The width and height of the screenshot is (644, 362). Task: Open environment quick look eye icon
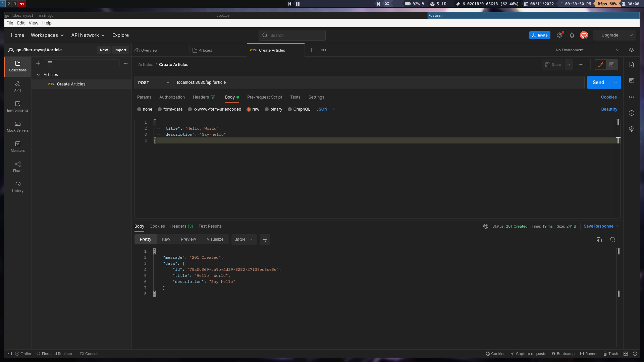[x=632, y=50]
